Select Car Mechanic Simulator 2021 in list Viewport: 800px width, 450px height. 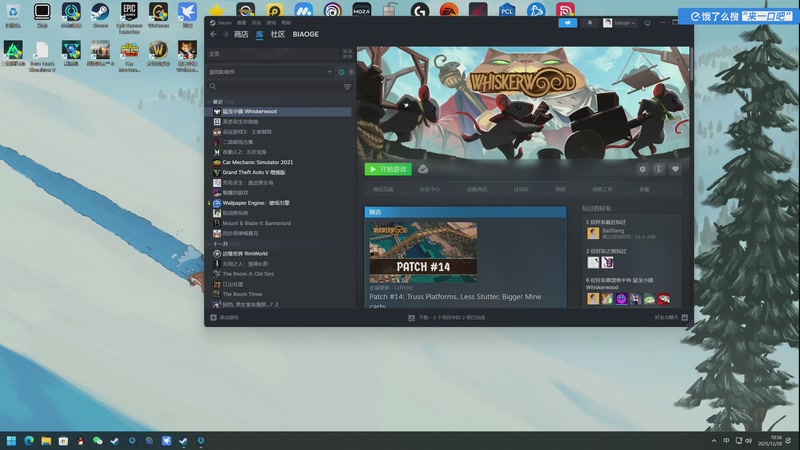pos(279,162)
